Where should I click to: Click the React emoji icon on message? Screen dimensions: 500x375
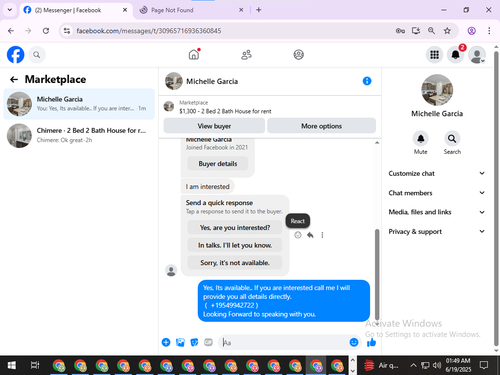pos(298,235)
